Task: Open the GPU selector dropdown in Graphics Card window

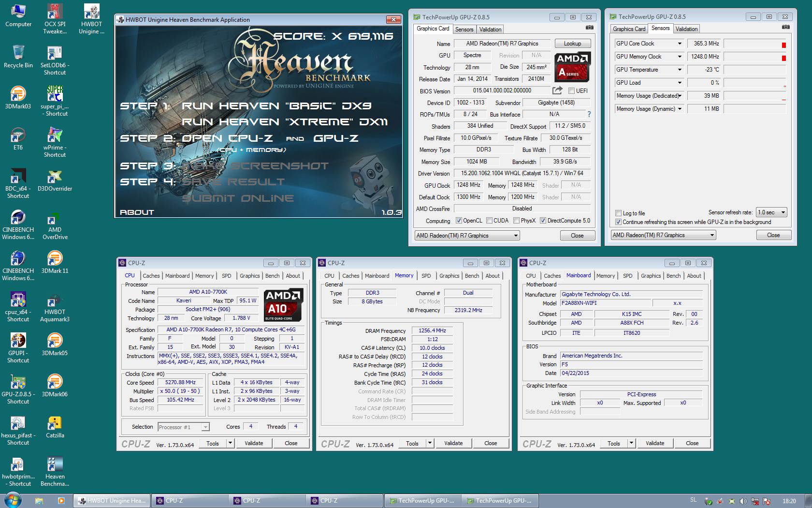Action: [467, 236]
